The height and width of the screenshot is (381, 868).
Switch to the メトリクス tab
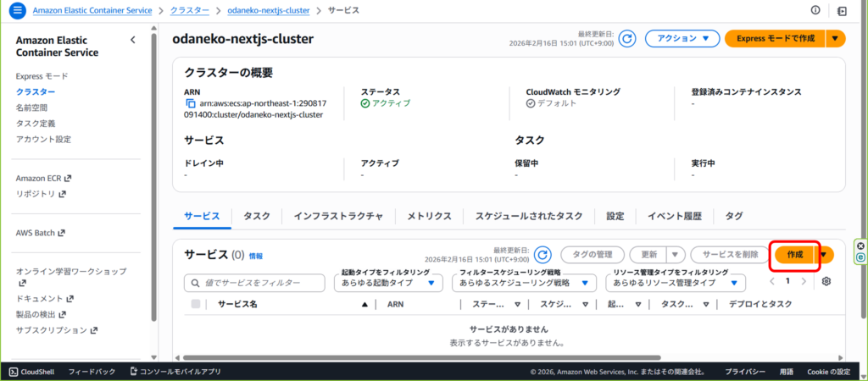[x=429, y=216]
